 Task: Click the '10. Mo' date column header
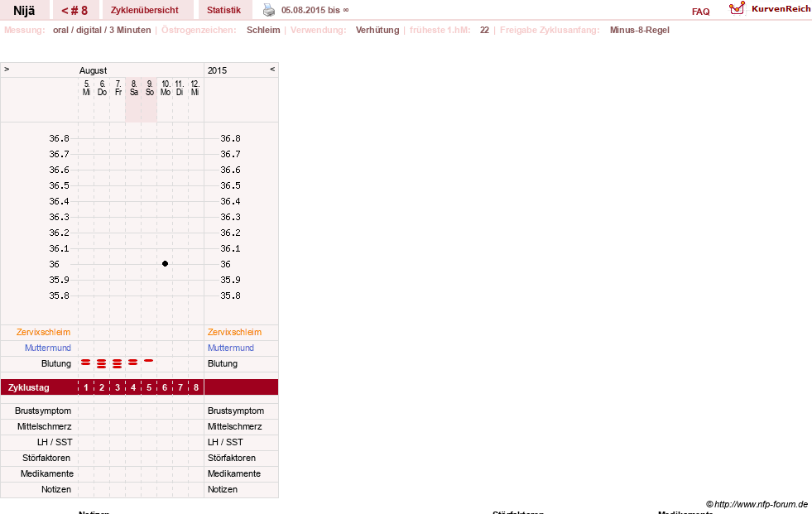[x=166, y=88]
